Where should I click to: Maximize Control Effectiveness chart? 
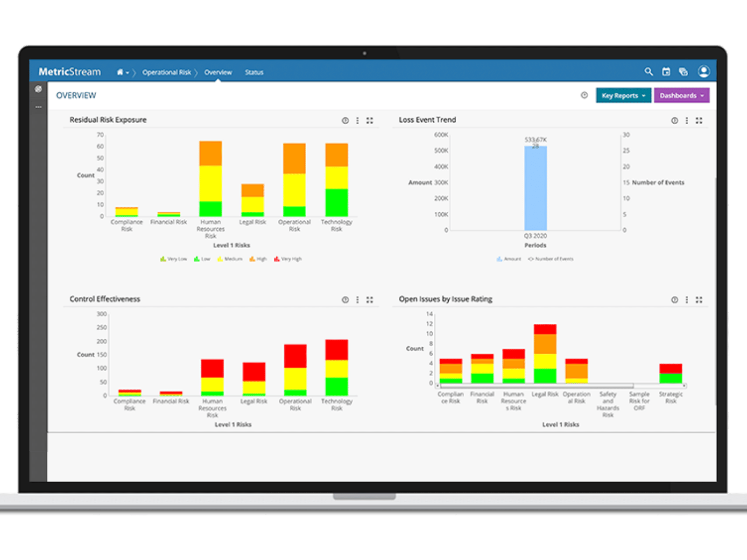pos(370,300)
